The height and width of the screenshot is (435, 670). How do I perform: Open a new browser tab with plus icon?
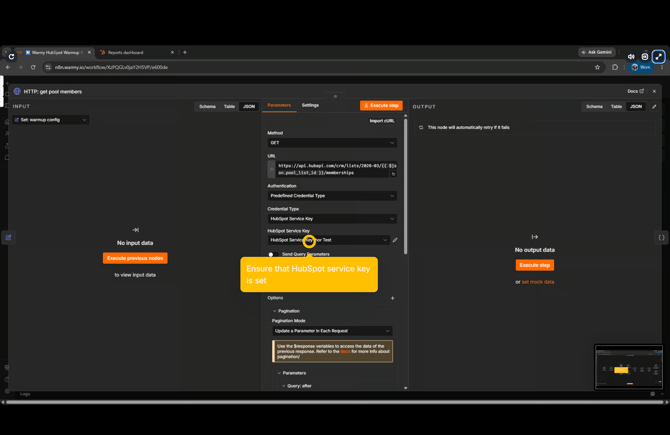pyautogui.click(x=185, y=52)
